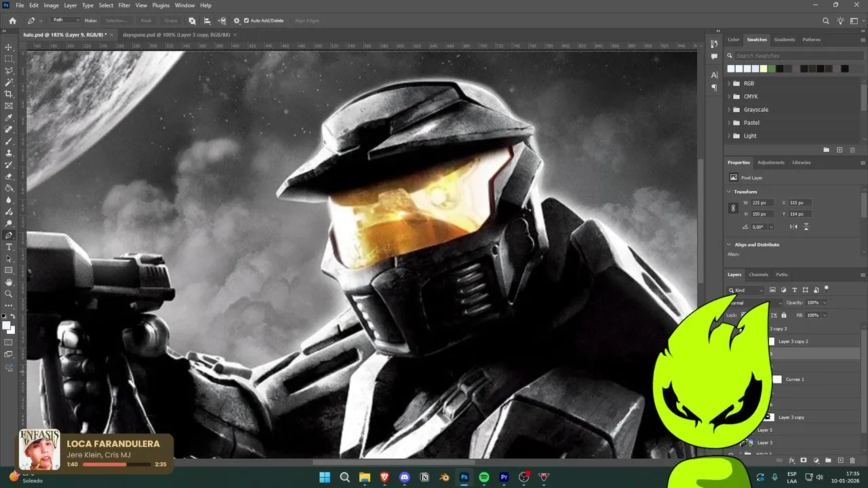
Task: Select the Rectangular Marquee tool
Action: (x=9, y=59)
